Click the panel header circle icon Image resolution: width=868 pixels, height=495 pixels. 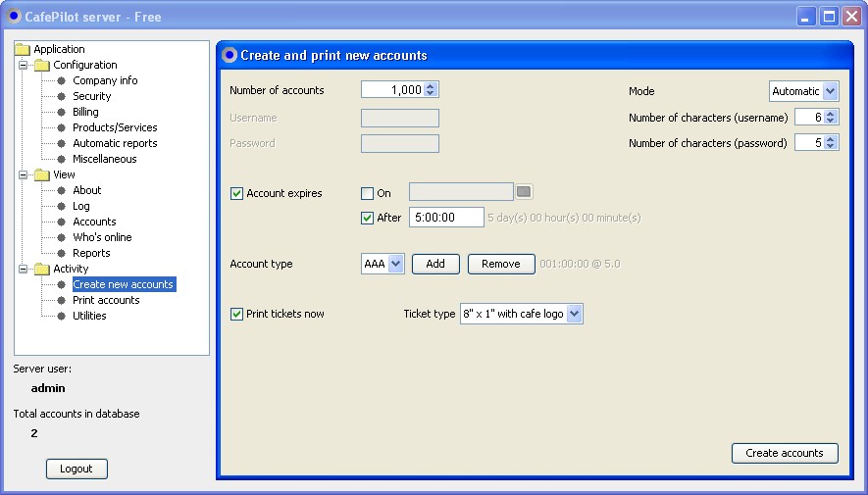pyautogui.click(x=230, y=55)
